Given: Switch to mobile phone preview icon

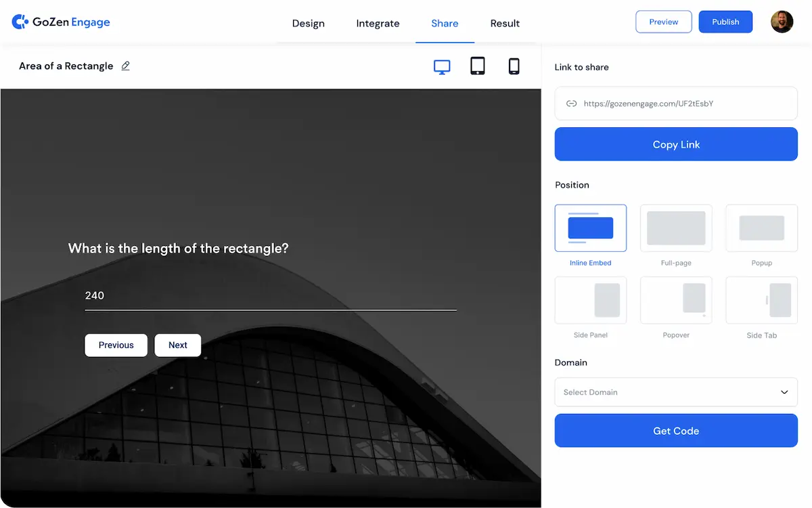Looking at the screenshot, I should (x=514, y=66).
